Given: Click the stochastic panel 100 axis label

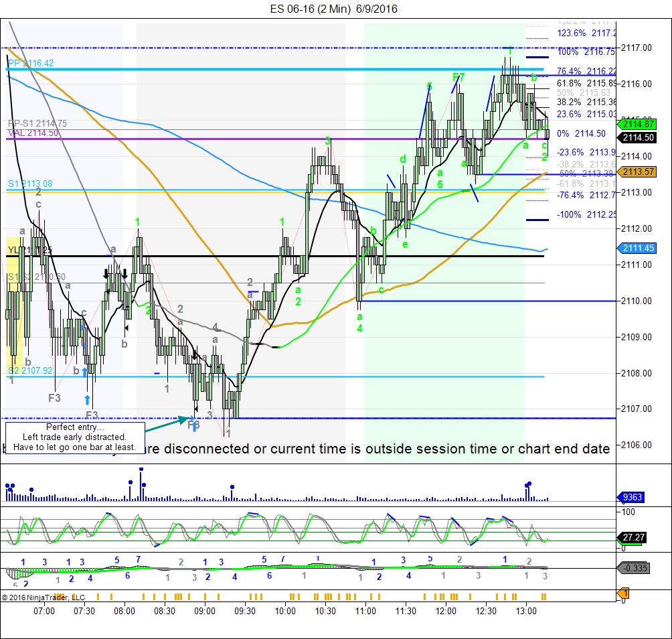Looking at the screenshot, I should pos(628,512).
